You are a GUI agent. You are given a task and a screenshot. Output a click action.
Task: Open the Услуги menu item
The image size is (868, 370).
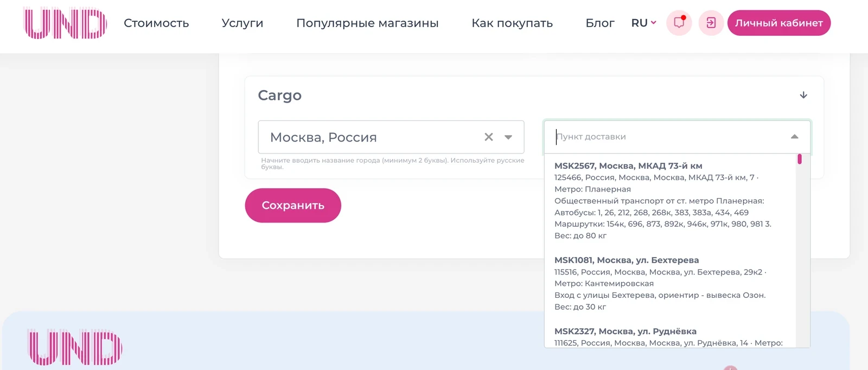point(242,23)
